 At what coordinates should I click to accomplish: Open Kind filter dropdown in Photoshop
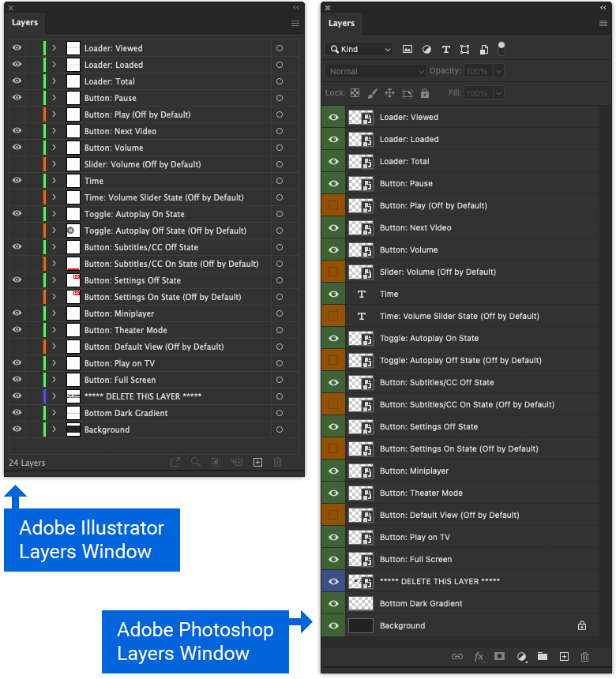[359, 50]
